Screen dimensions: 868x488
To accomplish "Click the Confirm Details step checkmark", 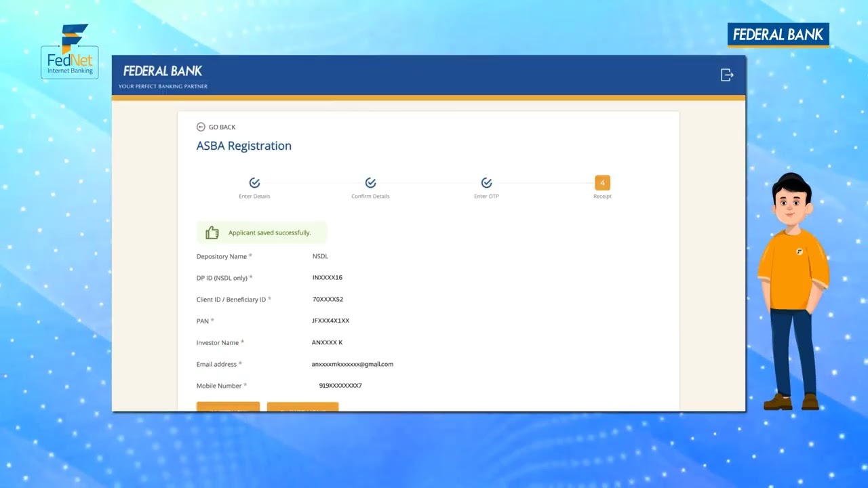I will pyautogui.click(x=370, y=183).
